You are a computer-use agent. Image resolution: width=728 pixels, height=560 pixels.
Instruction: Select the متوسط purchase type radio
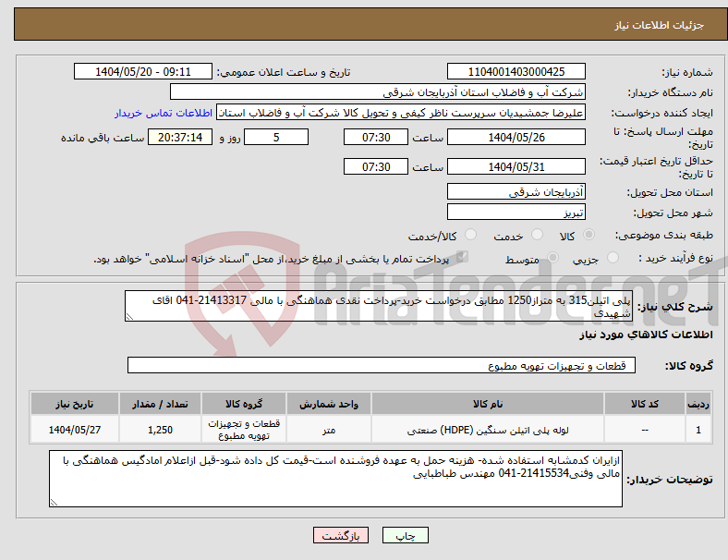pyautogui.click(x=553, y=257)
